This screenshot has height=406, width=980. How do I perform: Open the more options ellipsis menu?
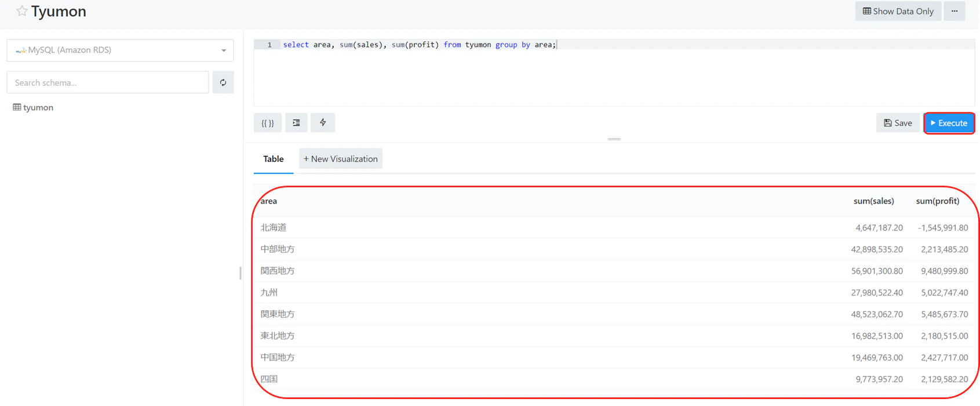955,11
